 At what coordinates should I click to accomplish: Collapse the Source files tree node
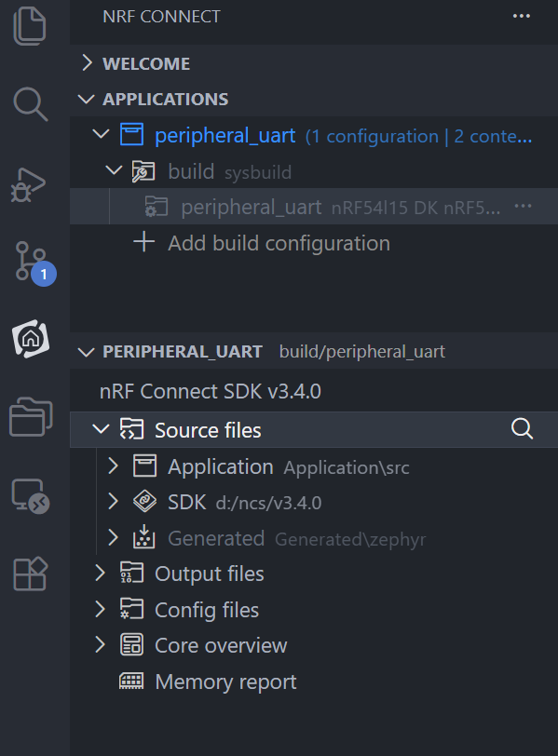coord(101,429)
